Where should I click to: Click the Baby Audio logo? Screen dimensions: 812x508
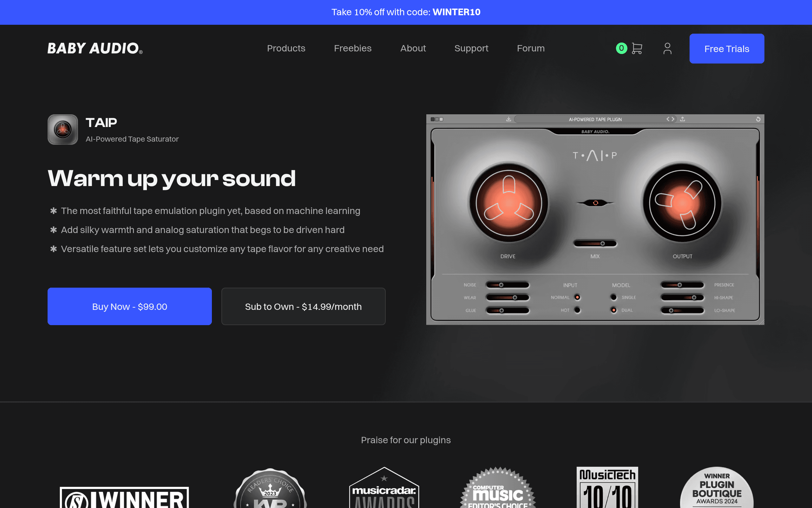(x=95, y=48)
